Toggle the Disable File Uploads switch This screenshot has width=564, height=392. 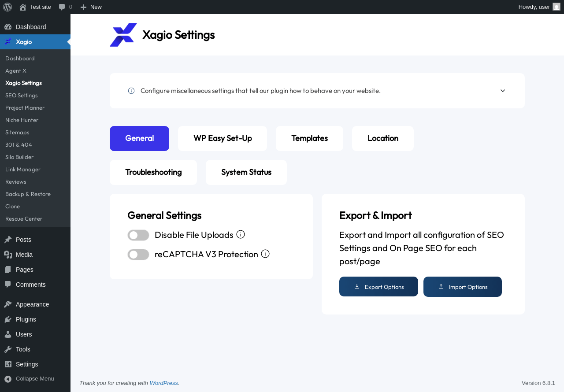(x=138, y=235)
